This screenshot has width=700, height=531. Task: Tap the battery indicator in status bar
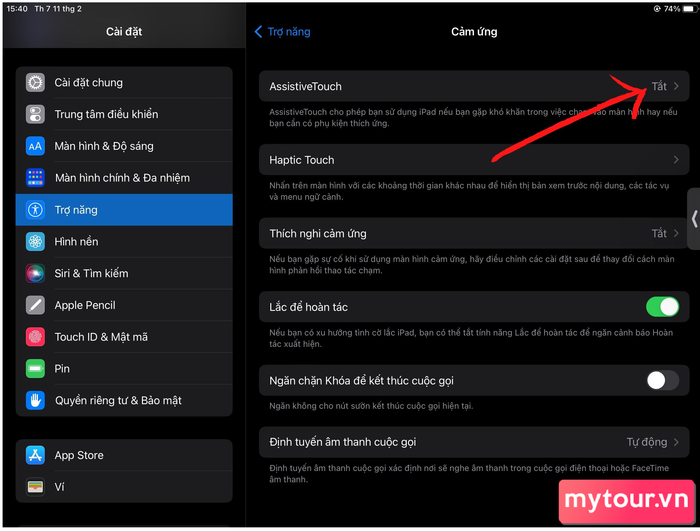[x=690, y=9]
